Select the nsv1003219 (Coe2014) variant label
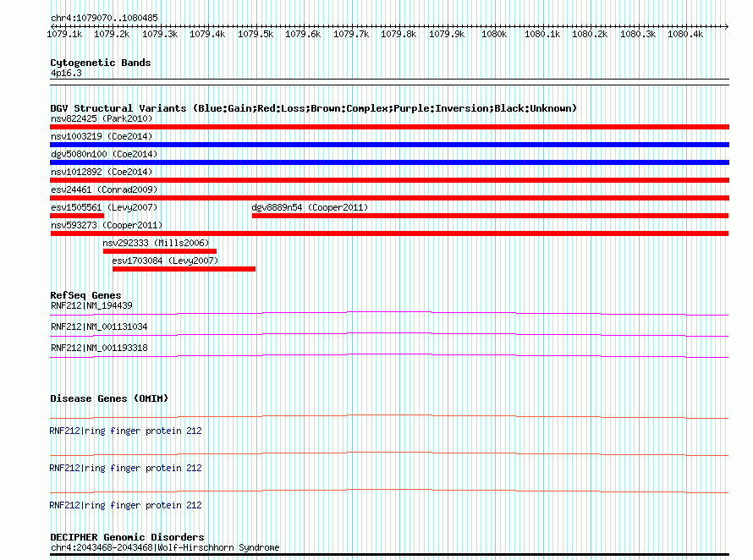Screen dimensions: 753x560 point(102,136)
